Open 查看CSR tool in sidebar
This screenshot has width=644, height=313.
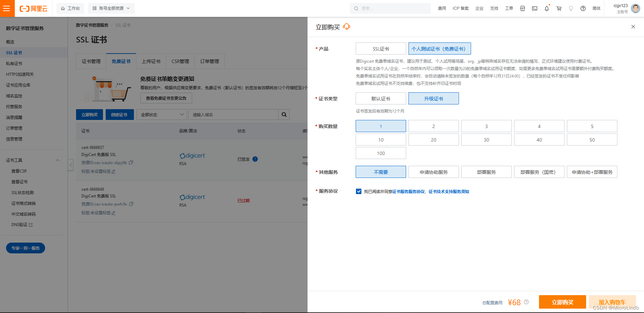(x=19, y=171)
